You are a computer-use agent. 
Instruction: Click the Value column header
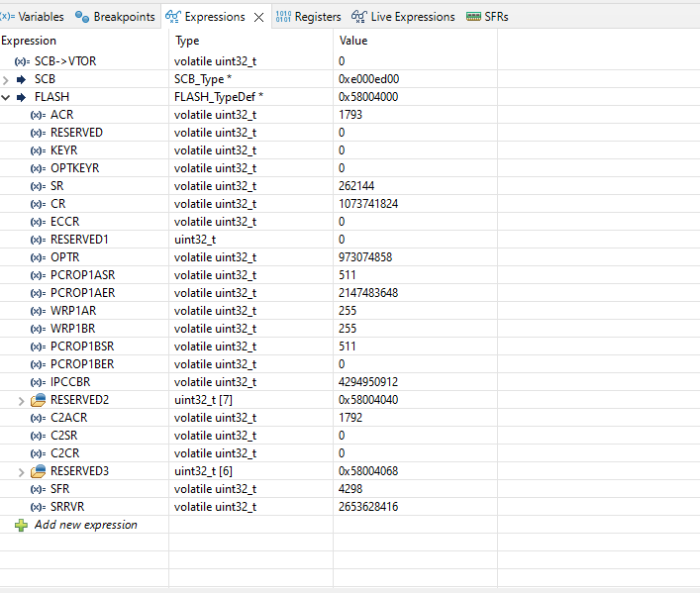(x=353, y=41)
